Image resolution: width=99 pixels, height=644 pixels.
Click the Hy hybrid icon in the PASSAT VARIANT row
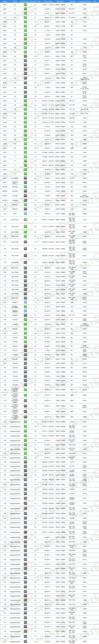(25, 311)
